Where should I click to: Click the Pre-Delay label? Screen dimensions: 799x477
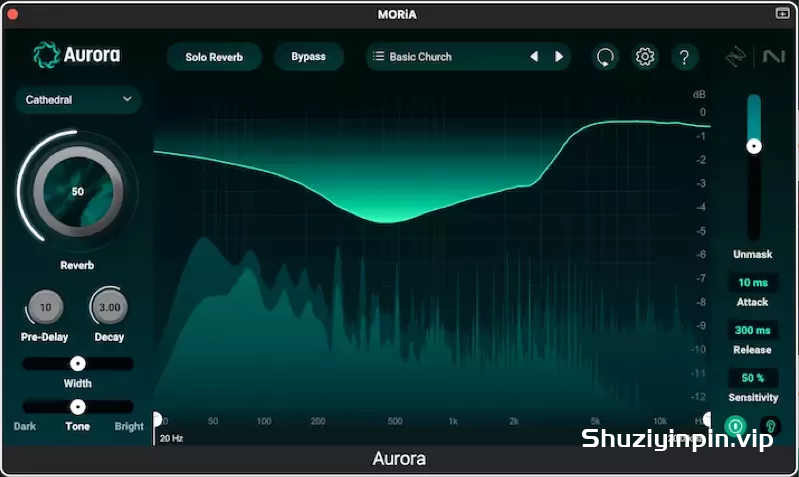pyautogui.click(x=44, y=337)
